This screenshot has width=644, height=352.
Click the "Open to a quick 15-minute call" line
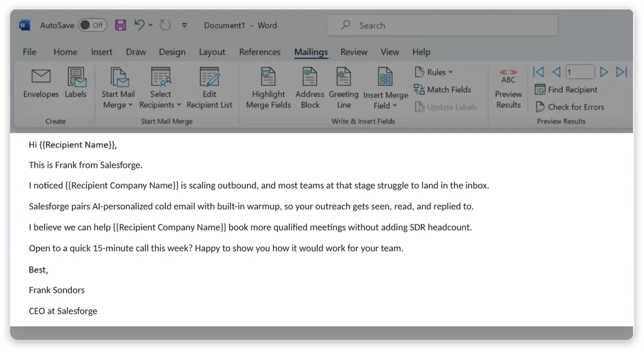click(216, 248)
